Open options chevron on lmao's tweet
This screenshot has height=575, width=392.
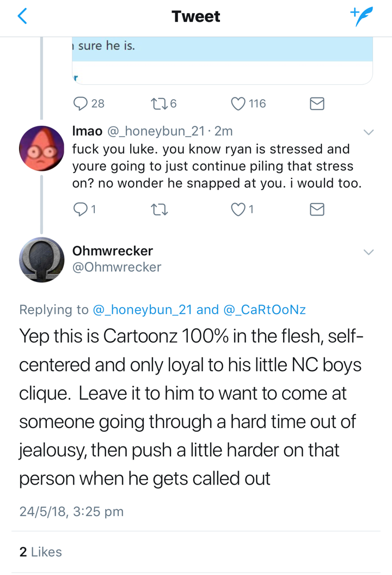pyautogui.click(x=368, y=132)
